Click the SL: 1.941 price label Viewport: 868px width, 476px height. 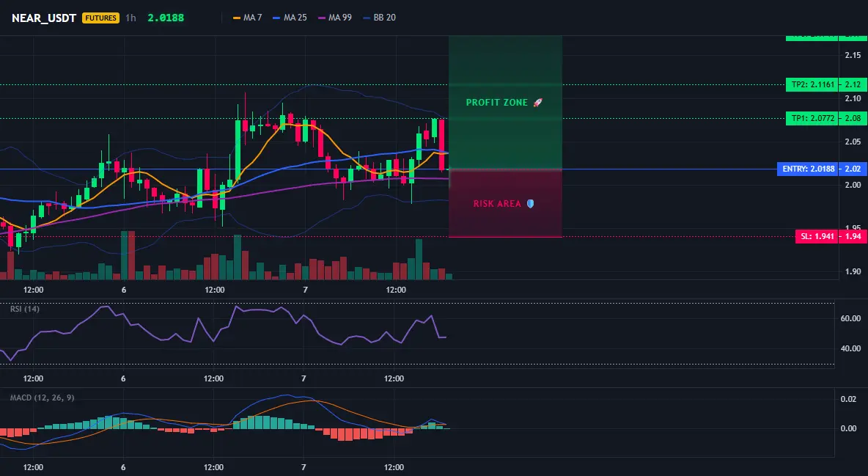817,237
